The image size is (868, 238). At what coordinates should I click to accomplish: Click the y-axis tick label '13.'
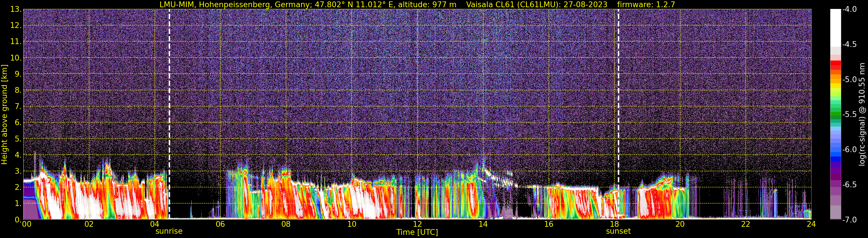[x=16, y=10]
